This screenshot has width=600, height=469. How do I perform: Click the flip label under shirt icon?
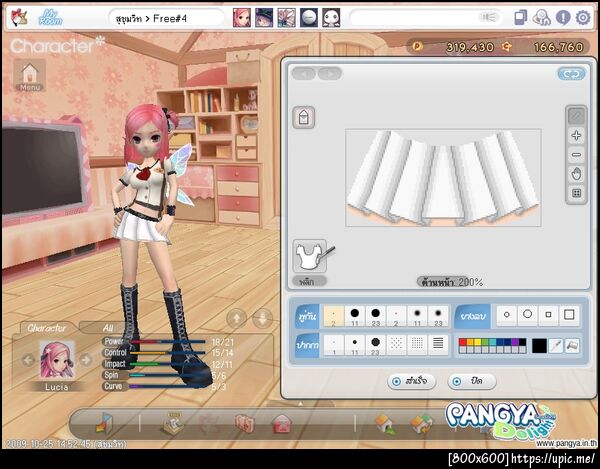(x=309, y=282)
